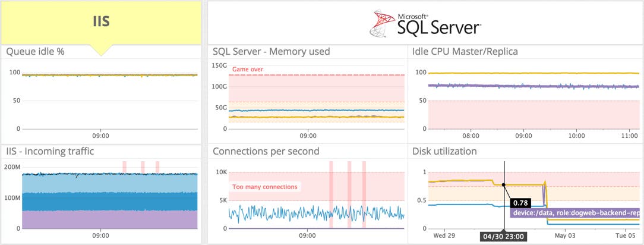Click the yellow line in Idle CPU graph

coord(523,73)
